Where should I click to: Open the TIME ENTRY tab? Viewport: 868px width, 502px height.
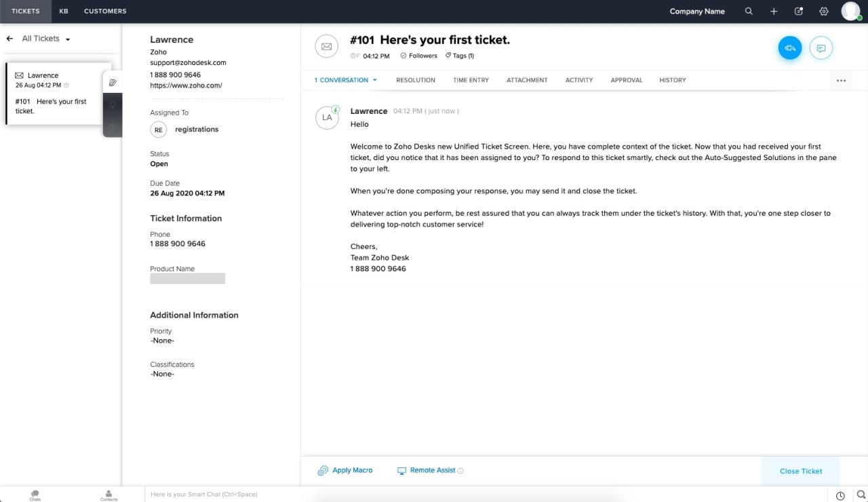pyautogui.click(x=471, y=80)
